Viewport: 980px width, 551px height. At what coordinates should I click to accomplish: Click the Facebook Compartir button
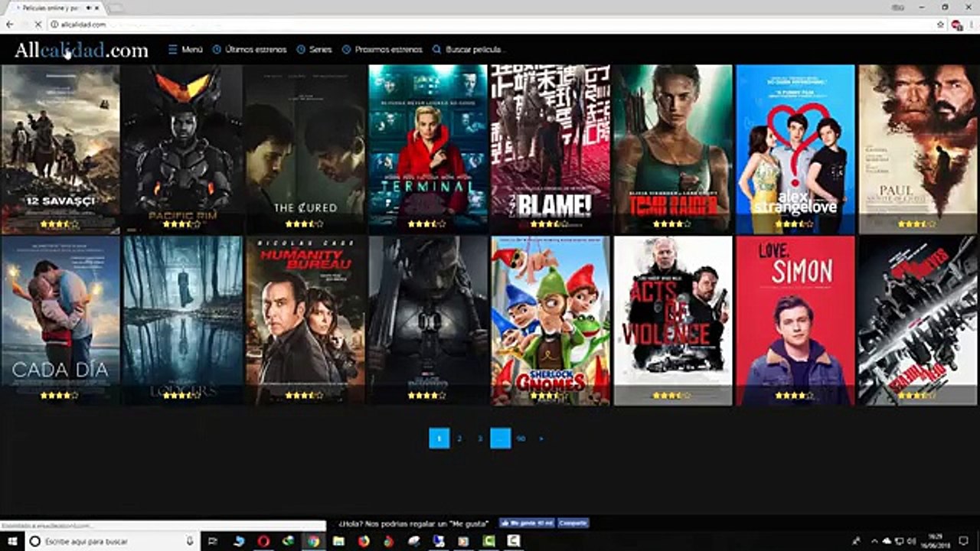[x=573, y=523]
